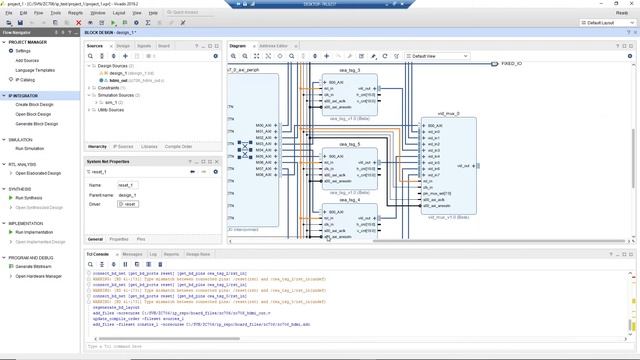Click diagram horizontal scrollbar
The width and height of the screenshot is (640, 360).
[x=498, y=241]
